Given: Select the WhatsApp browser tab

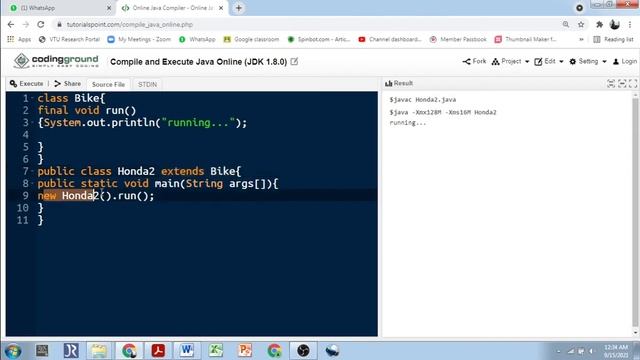Looking at the screenshot, I should 59,8.
